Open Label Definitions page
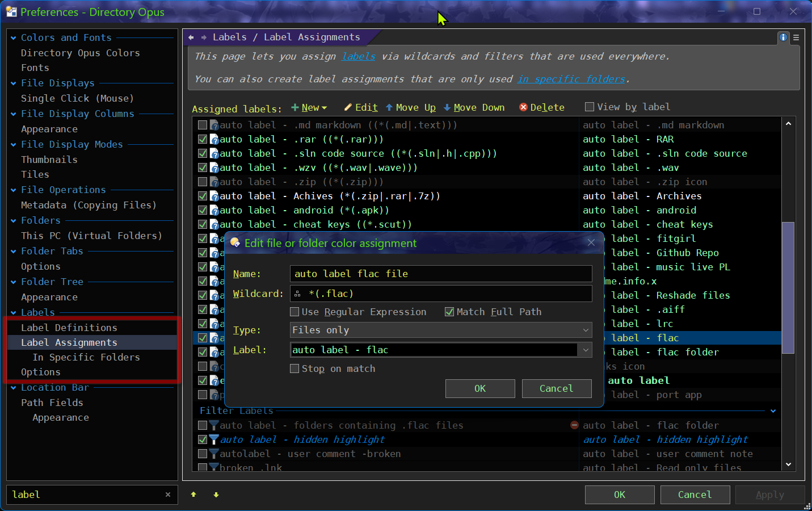 69,328
